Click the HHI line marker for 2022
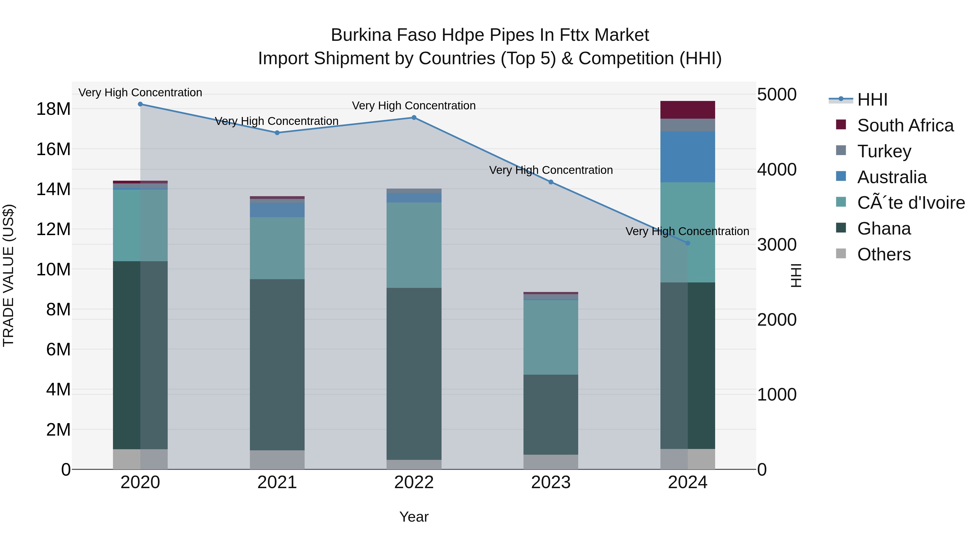This screenshot has height=551, width=980. click(414, 118)
